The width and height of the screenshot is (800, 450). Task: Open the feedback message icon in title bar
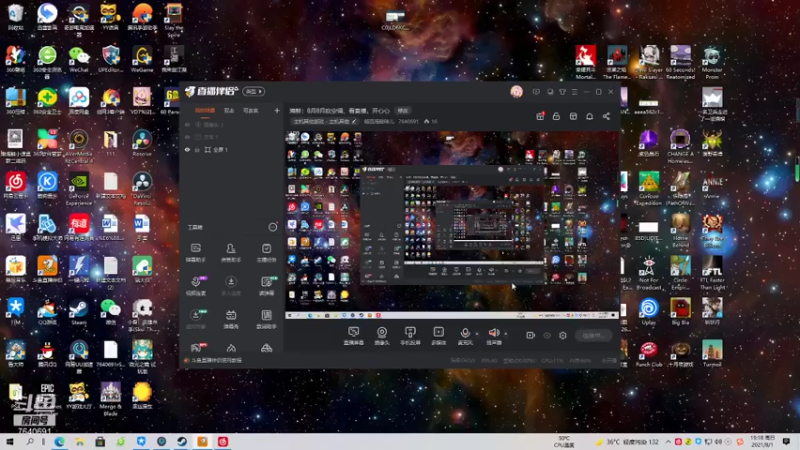pyautogui.click(x=536, y=92)
